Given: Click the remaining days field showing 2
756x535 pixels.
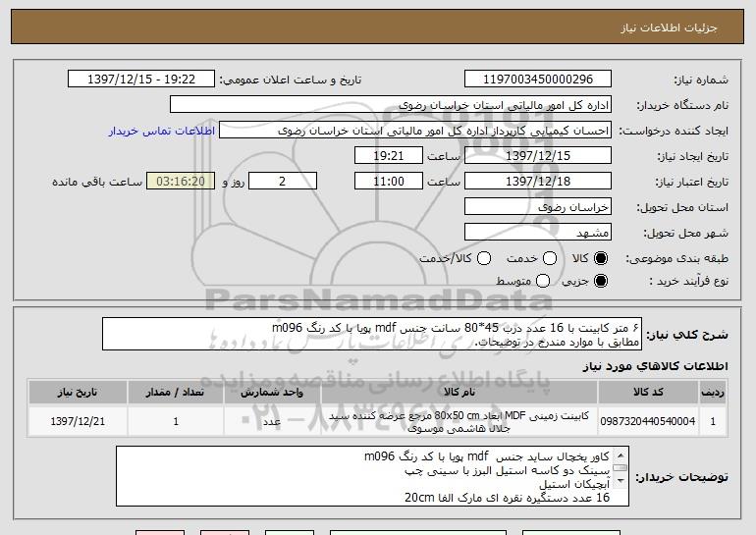Looking at the screenshot, I should click(x=283, y=182).
